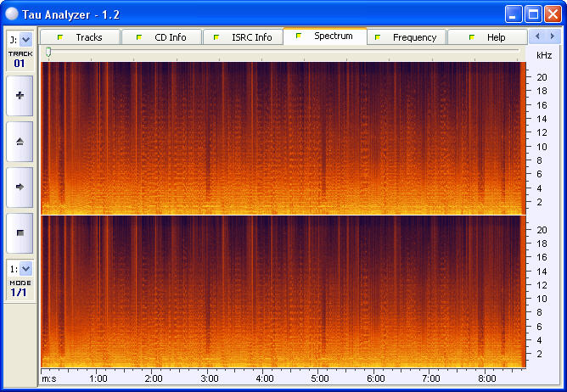
Task: Click the plus button in left sidebar
Action: (x=20, y=95)
